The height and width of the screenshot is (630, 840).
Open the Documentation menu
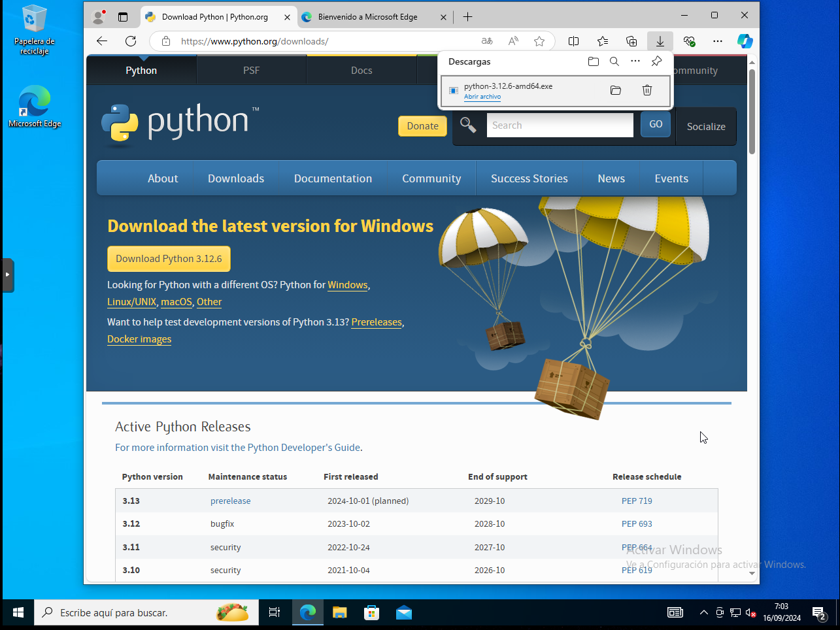tap(333, 178)
